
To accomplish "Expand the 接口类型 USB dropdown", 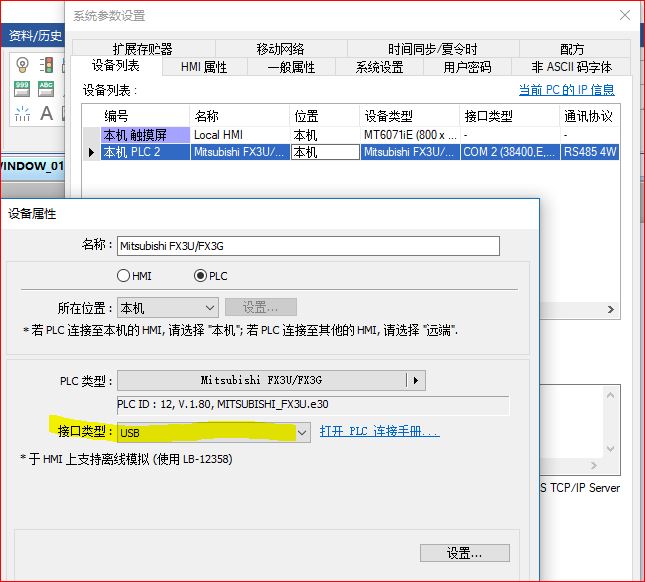I will pyautogui.click(x=302, y=432).
